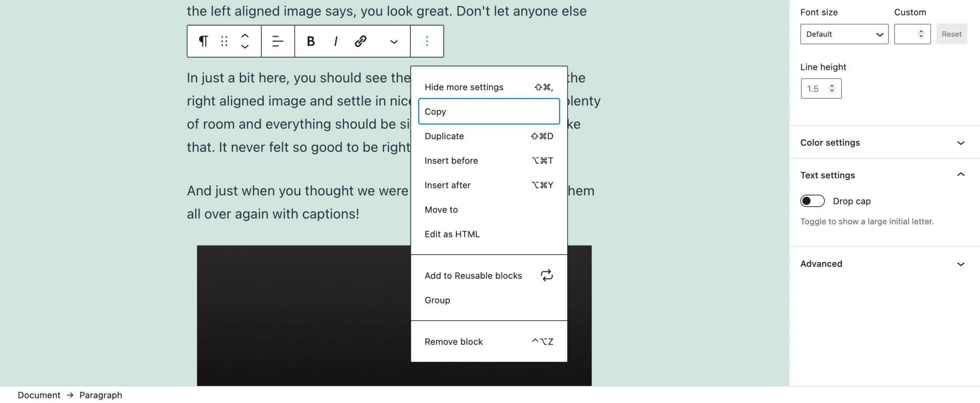Select Group from block menu
Viewport: 980px width, 403px height.
pos(489,300)
